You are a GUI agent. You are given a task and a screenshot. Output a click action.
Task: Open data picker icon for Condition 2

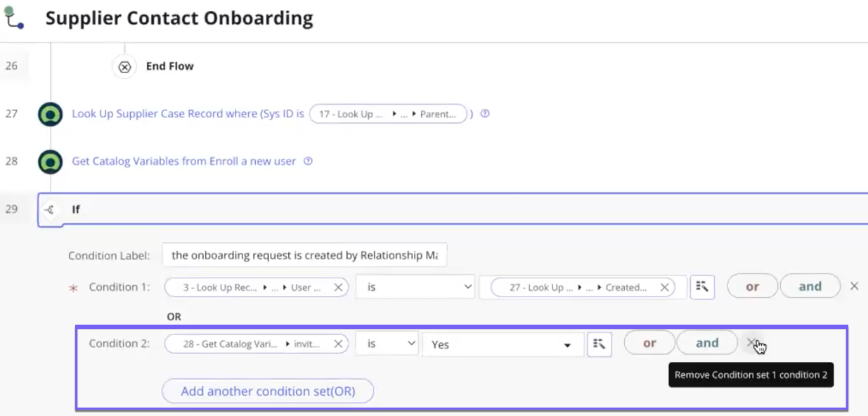click(x=600, y=344)
